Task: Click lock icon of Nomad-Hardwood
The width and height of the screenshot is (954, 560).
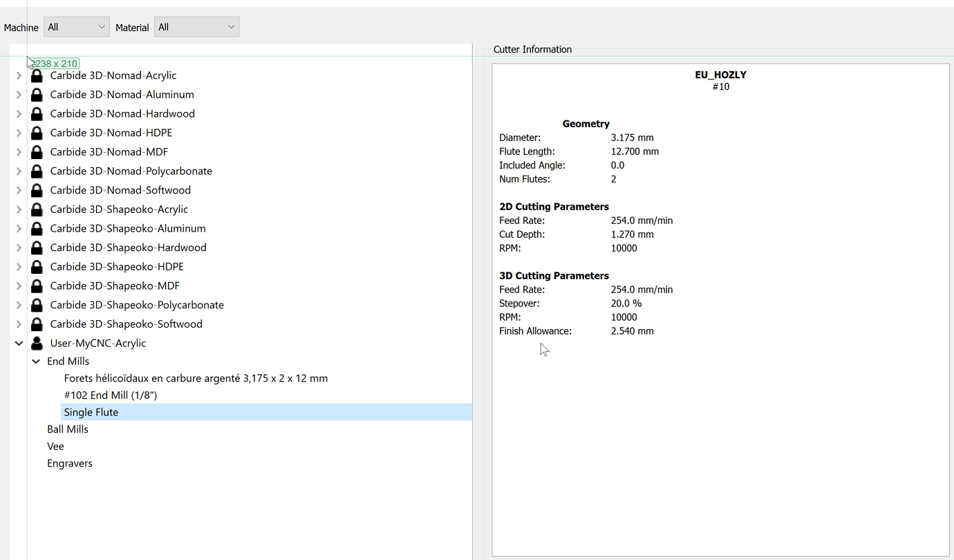Action: click(x=37, y=113)
